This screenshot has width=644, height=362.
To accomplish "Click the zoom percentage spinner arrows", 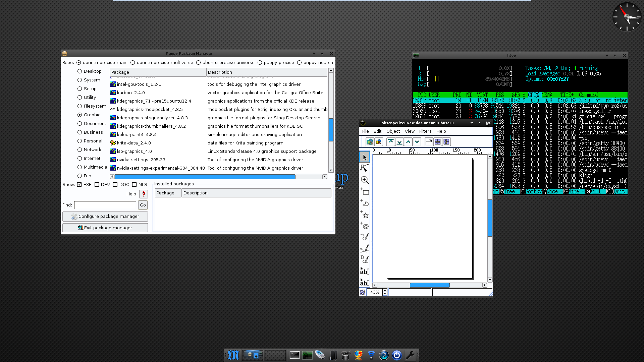I will pos(385,292).
